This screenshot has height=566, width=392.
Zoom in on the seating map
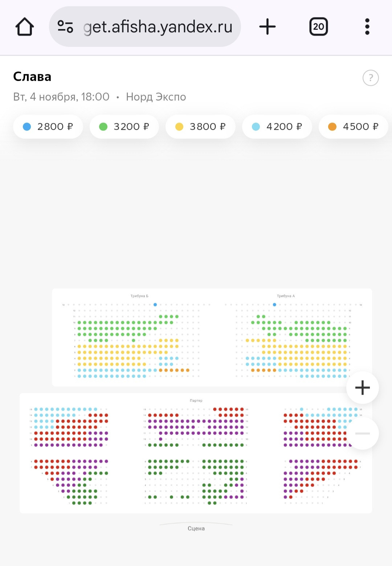362,387
